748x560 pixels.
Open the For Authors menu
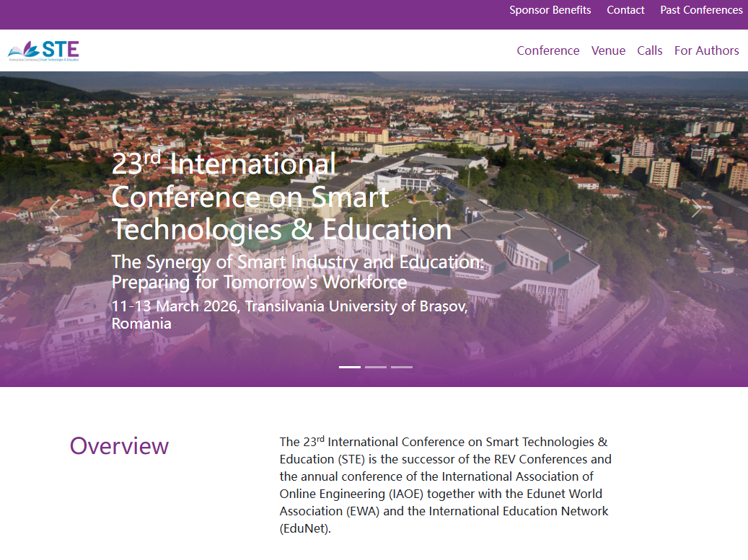[706, 50]
